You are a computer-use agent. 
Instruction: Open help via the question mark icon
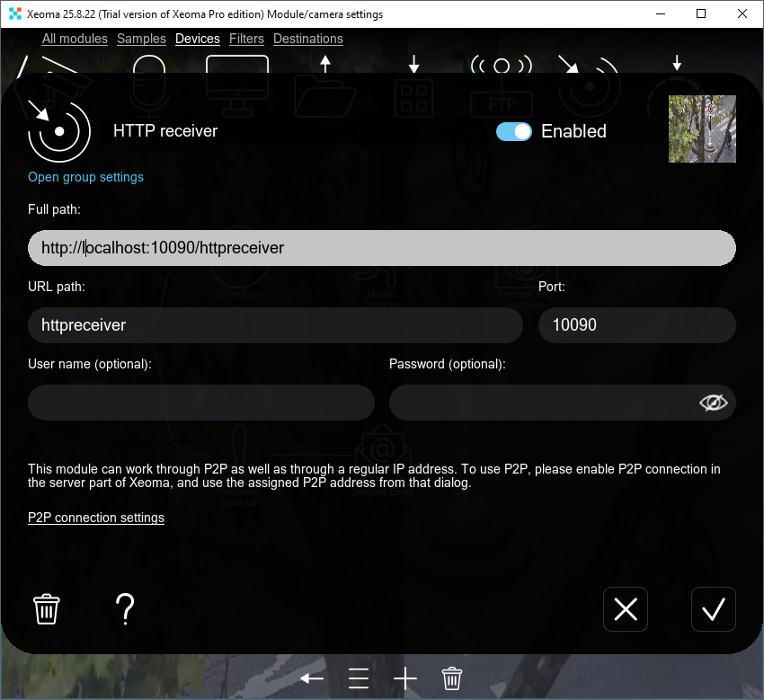(x=125, y=609)
